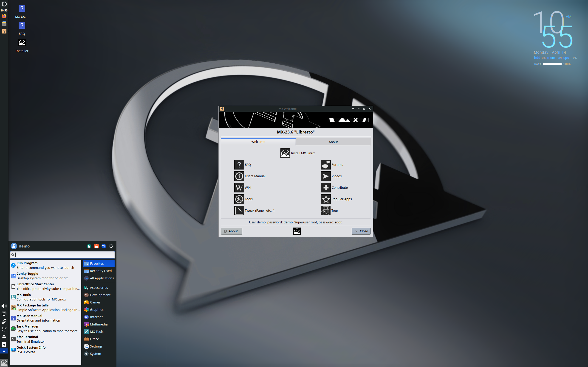Click the application search field
588x367 pixels.
[62, 255]
